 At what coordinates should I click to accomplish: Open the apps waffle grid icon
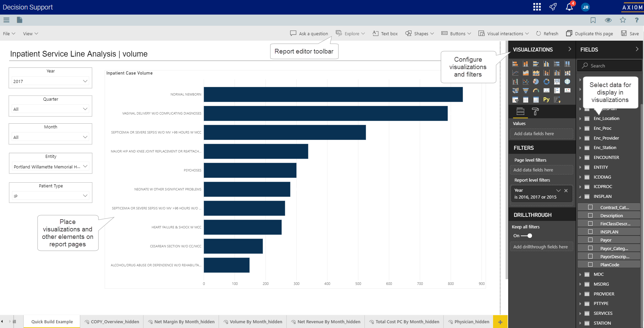pos(537,7)
